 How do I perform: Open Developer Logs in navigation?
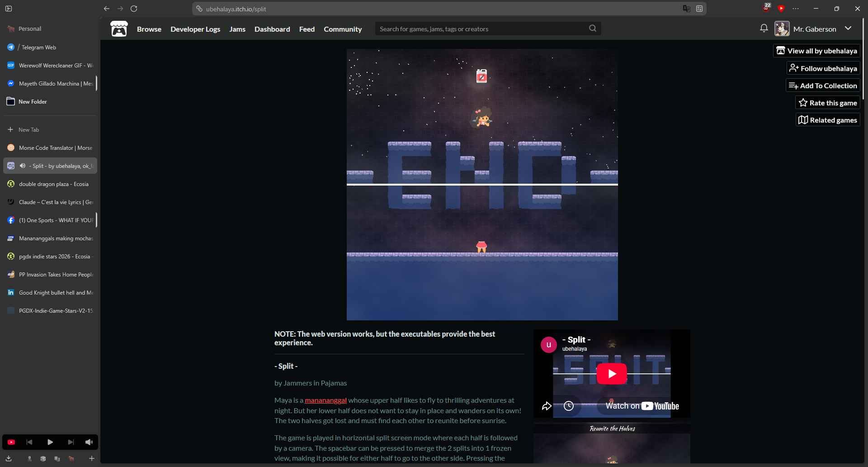pos(195,29)
